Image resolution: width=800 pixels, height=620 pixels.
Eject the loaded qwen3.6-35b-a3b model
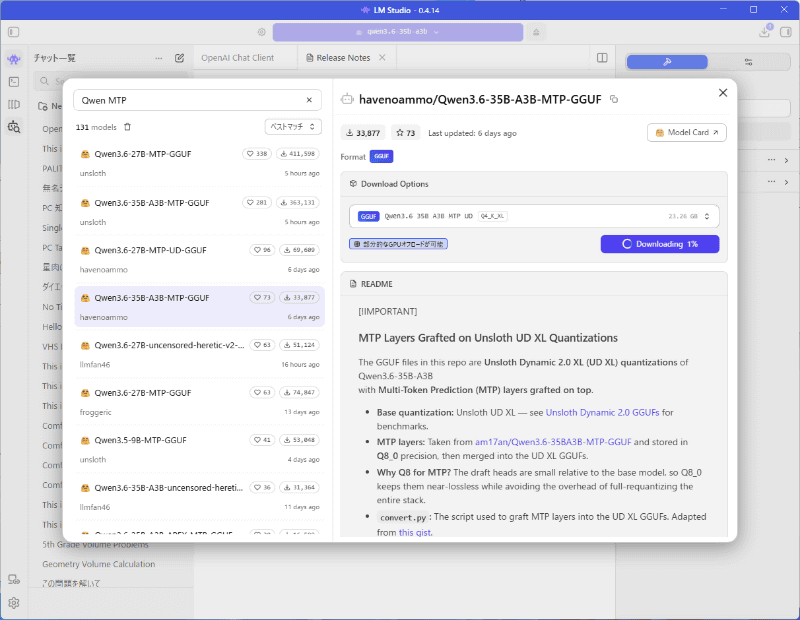click(x=536, y=32)
